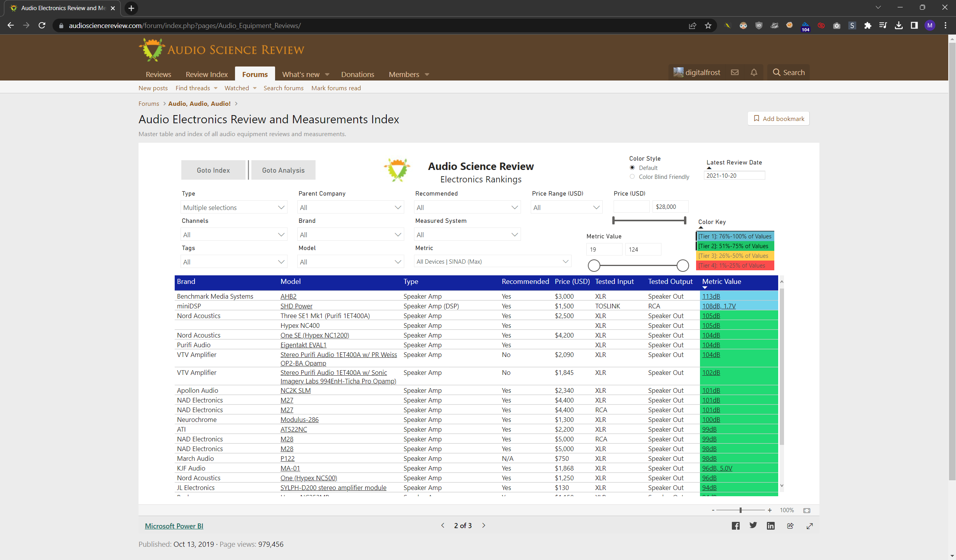Select Color Blind Friendly radio option
This screenshot has height=560, width=956.
click(632, 177)
